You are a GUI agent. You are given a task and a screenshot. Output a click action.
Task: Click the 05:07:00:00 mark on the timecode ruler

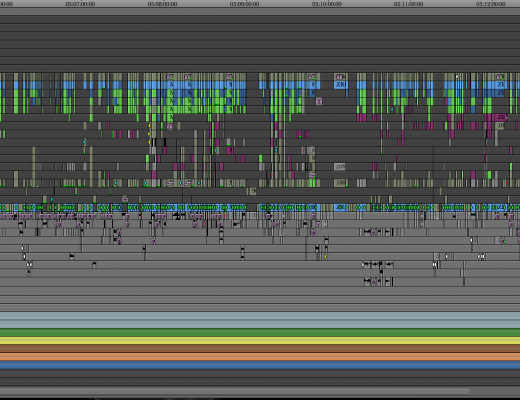tap(80, 4)
